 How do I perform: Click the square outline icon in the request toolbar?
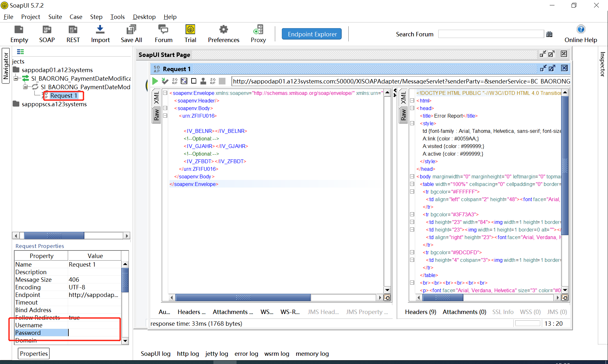[194, 81]
